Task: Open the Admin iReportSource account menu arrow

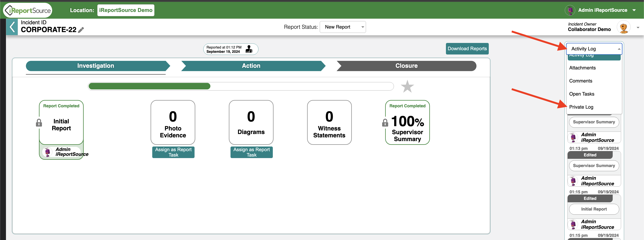Action: pos(634,10)
